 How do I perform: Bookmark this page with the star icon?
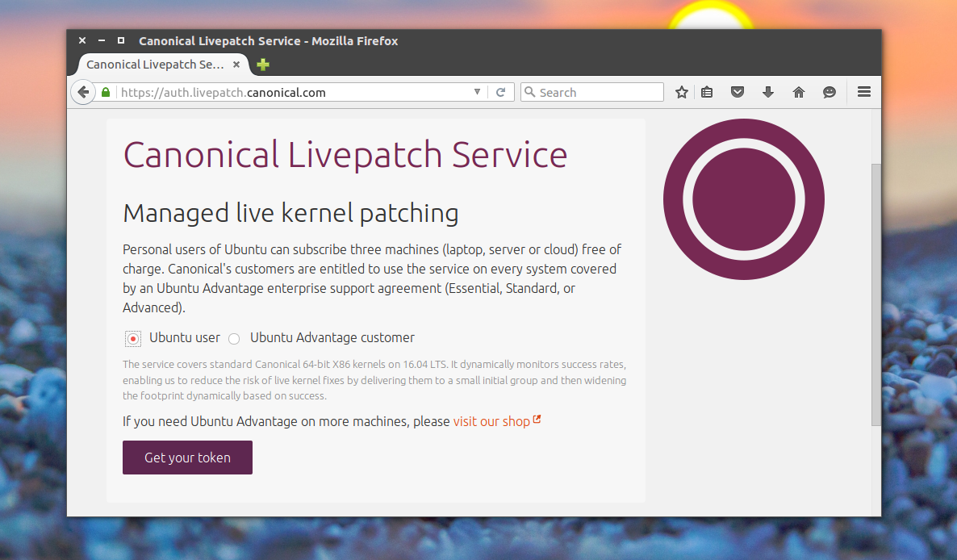coord(682,92)
